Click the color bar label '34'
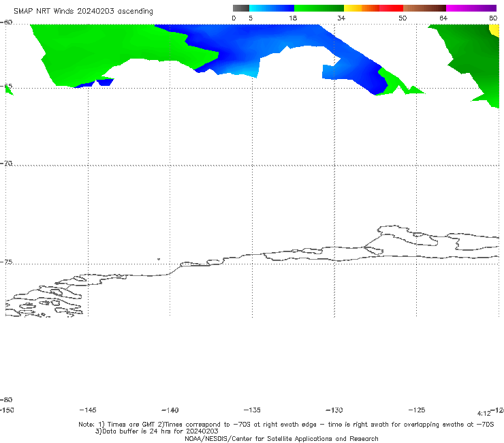This screenshot has width=504, height=443. (341, 18)
